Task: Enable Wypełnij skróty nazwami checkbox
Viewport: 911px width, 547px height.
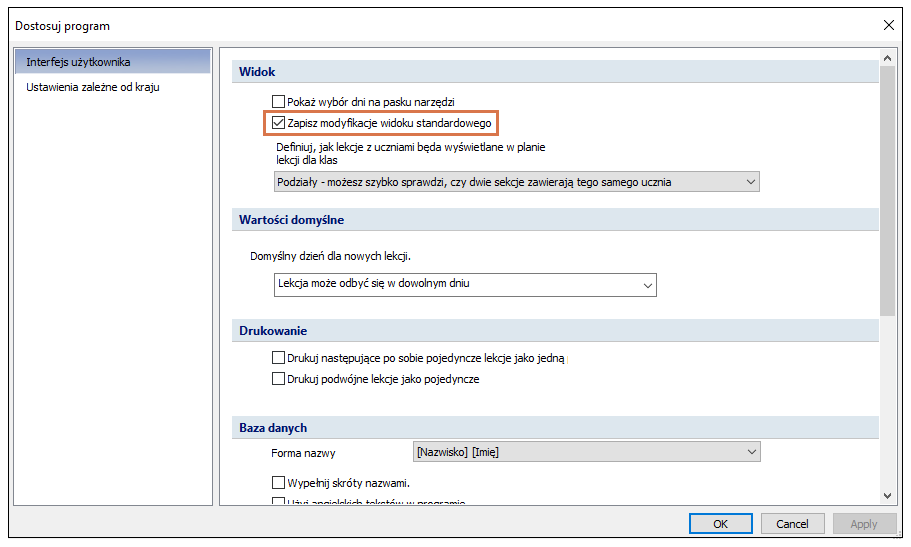Action: pos(278,482)
